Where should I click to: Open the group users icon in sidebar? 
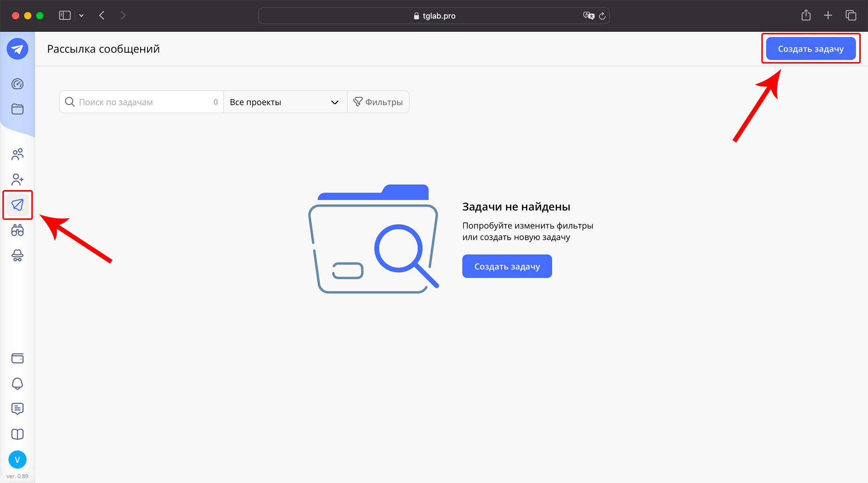tap(17, 154)
